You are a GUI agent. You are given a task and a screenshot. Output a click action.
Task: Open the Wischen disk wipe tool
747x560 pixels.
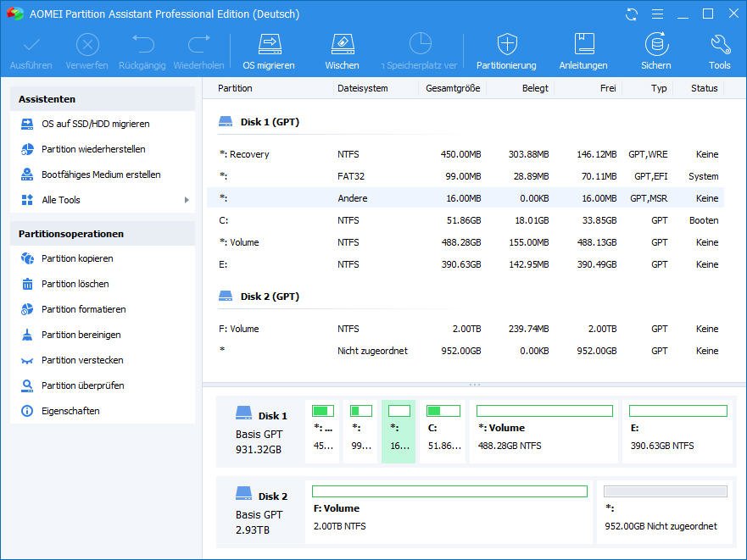tap(342, 44)
